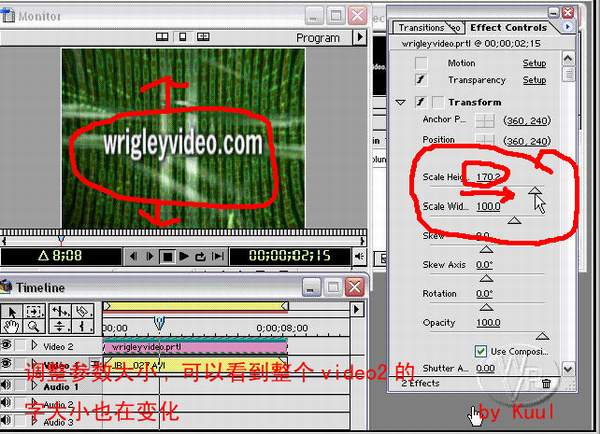
Task: Click the Skew Axis slider handle
Action: (x=486, y=278)
